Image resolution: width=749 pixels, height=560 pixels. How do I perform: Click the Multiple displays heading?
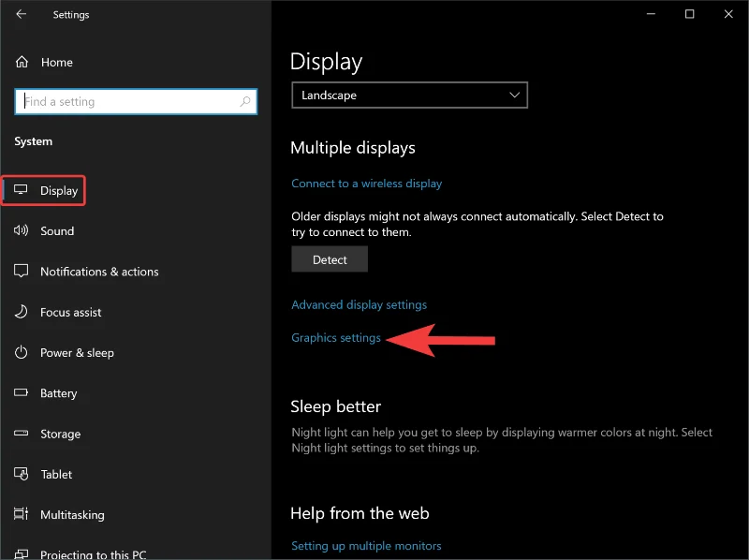click(353, 148)
